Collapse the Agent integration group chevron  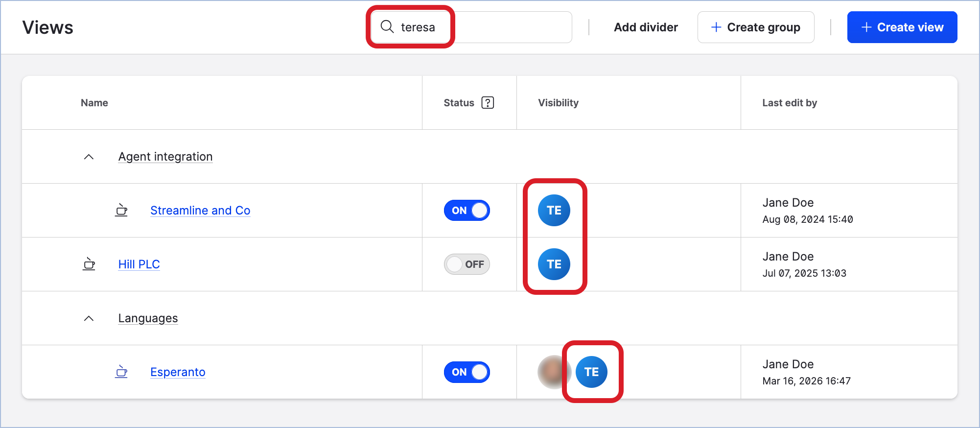coord(89,157)
